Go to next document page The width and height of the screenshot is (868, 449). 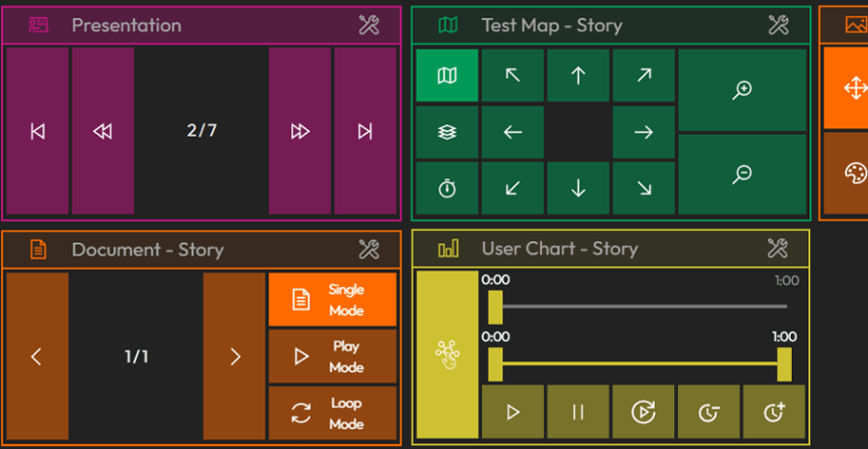click(x=234, y=357)
